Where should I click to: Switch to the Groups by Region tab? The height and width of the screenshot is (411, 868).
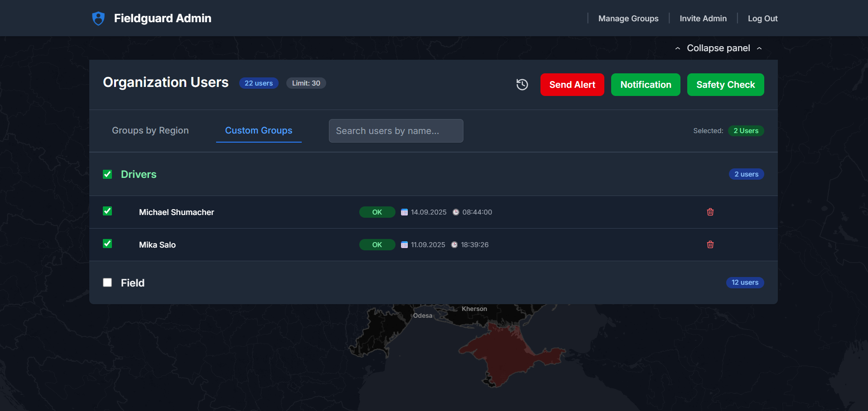[150, 130]
